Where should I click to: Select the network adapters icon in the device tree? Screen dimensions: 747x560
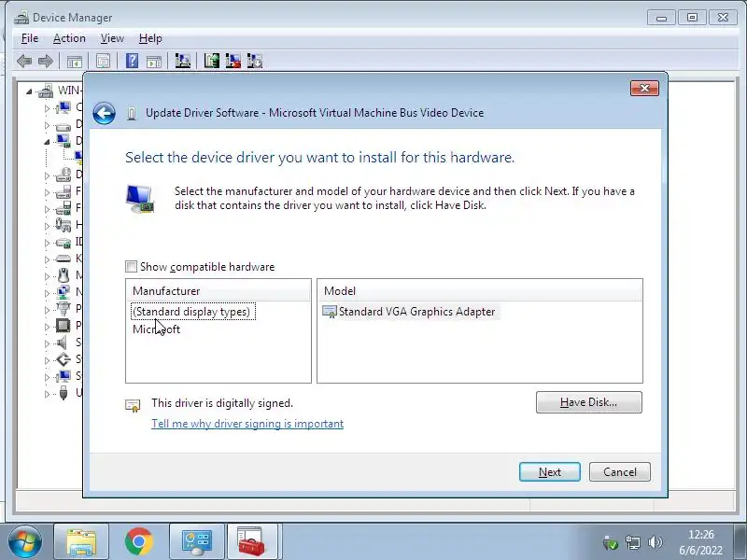coord(63,292)
